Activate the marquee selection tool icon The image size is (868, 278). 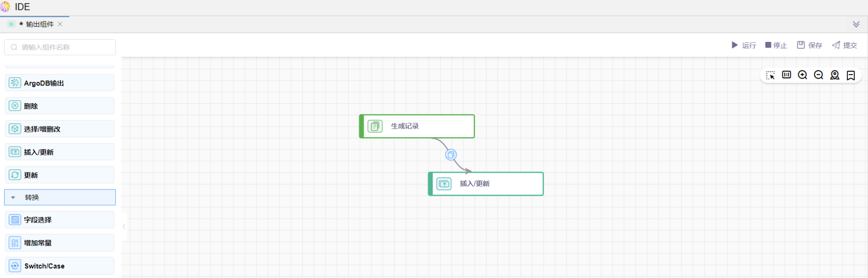pos(770,75)
